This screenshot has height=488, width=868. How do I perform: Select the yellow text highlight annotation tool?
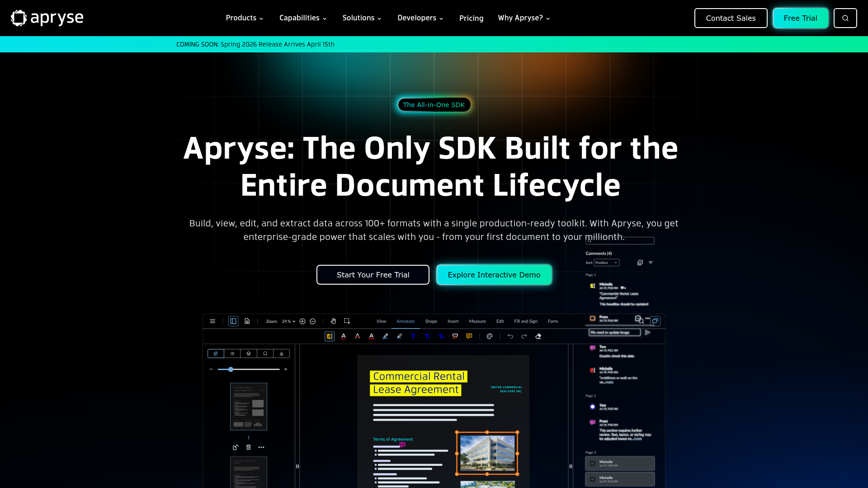(330, 336)
